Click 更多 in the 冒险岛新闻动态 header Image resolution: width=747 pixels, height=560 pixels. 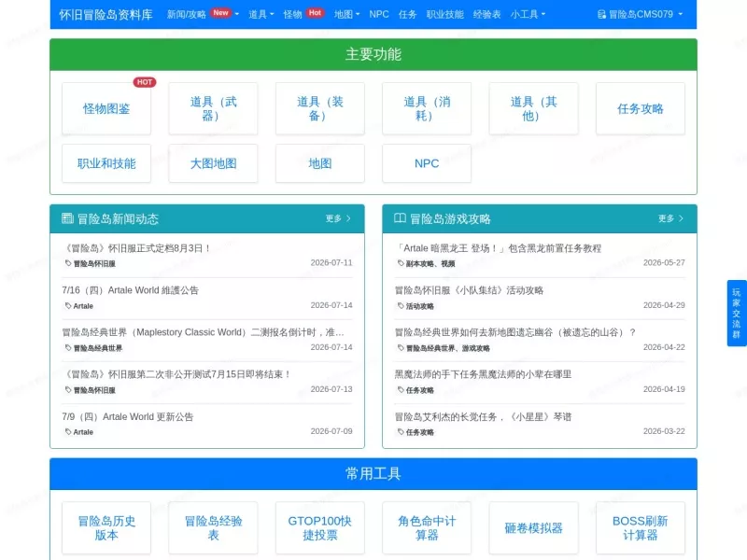pyautogui.click(x=338, y=218)
